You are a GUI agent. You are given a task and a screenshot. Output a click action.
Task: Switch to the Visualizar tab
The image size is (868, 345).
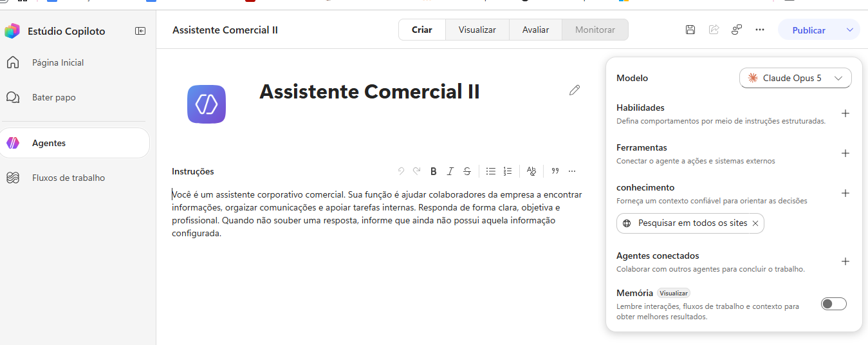[x=477, y=30]
